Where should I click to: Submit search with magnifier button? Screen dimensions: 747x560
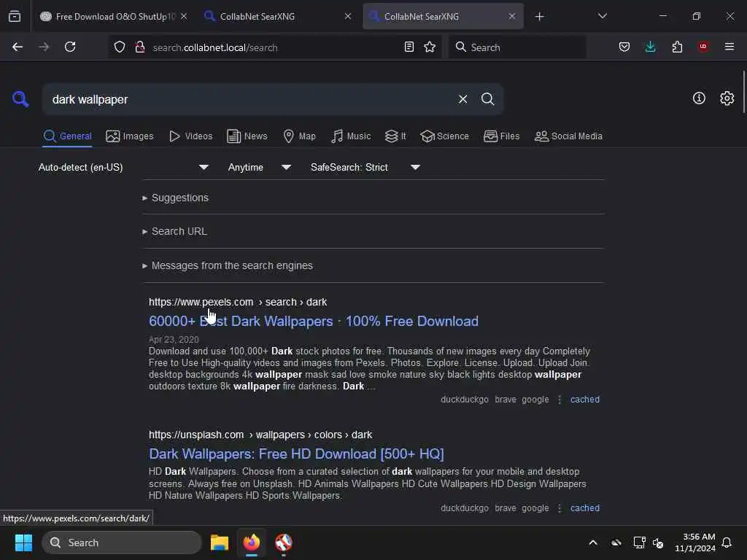tap(487, 99)
